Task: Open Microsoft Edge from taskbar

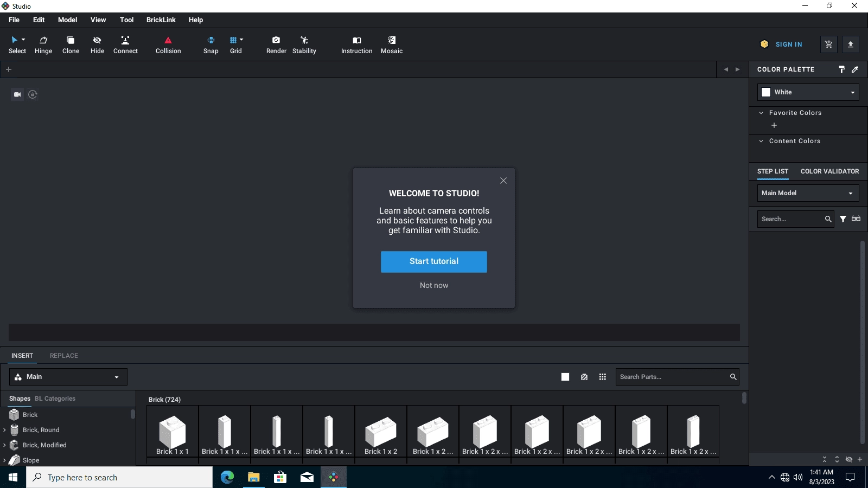Action: point(227,477)
